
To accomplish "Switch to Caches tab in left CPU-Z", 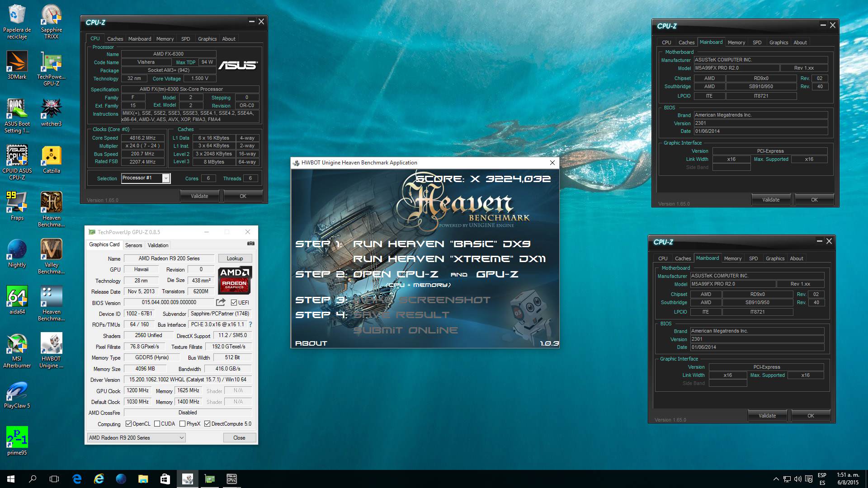I will [115, 39].
